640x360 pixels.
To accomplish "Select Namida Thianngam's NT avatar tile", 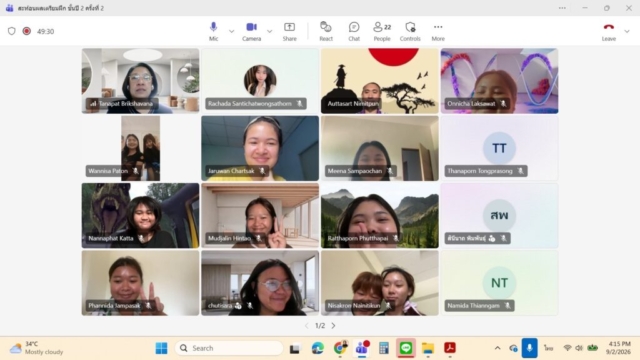I will (x=500, y=283).
